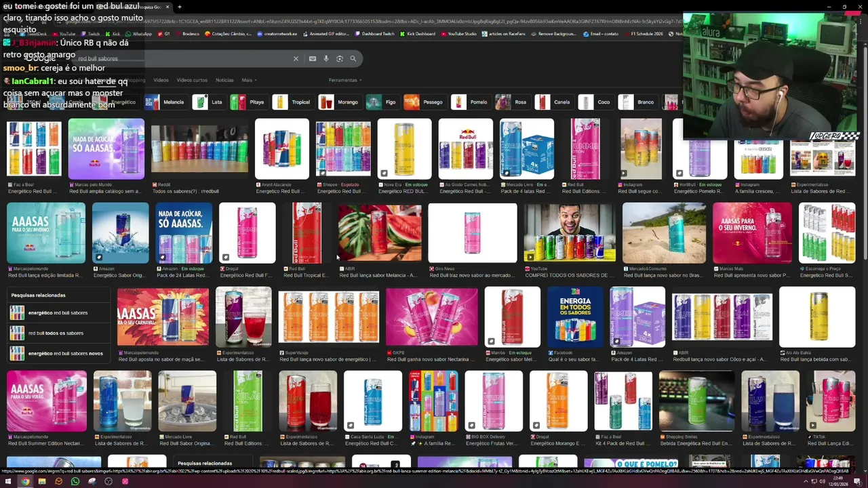Filter images by the Lata chip
The image size is (868, 488).
point(209,102)
